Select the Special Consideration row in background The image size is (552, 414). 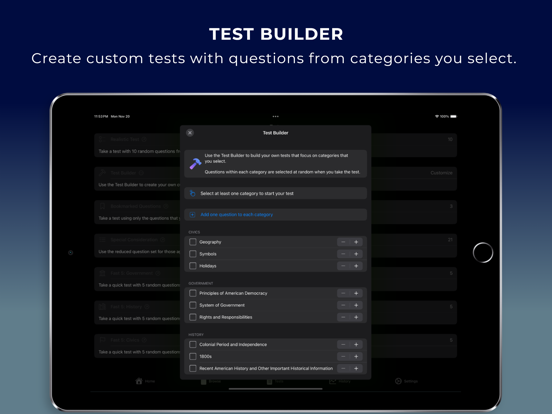pyautogui.click(x=137, y=245)
